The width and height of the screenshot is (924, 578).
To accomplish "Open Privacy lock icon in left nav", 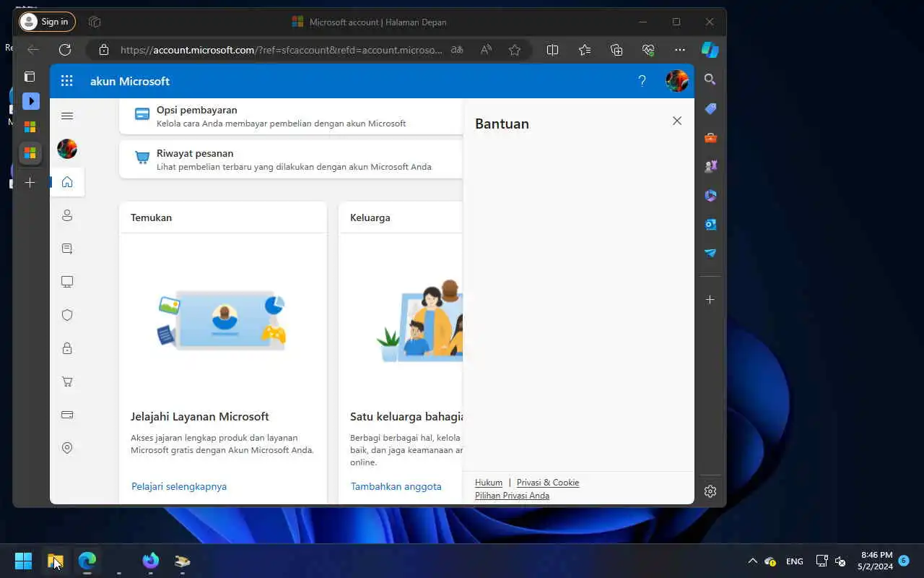I will pyautogui.click(x=67, y=348).
